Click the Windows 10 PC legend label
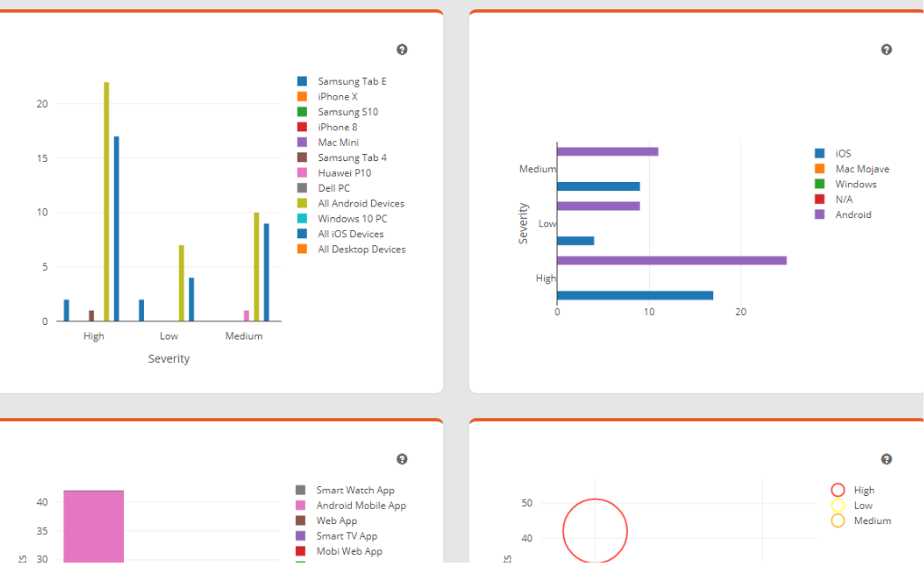 [352, 219]
